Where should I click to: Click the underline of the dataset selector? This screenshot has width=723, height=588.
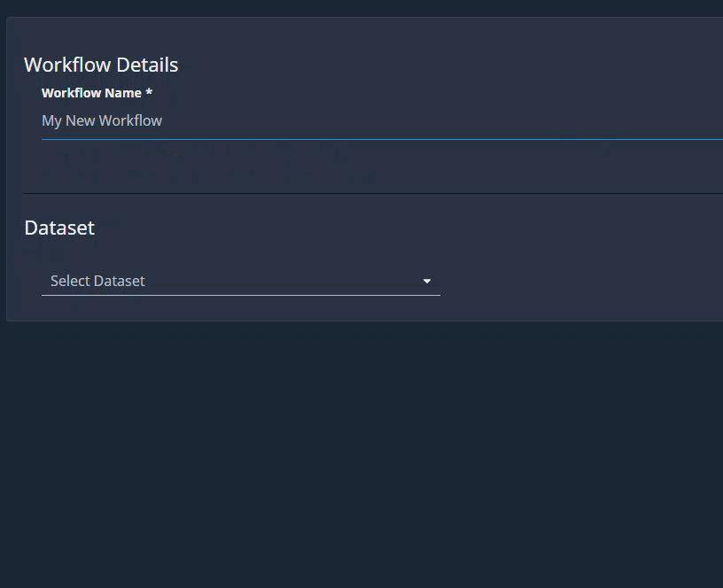point(240,295)
